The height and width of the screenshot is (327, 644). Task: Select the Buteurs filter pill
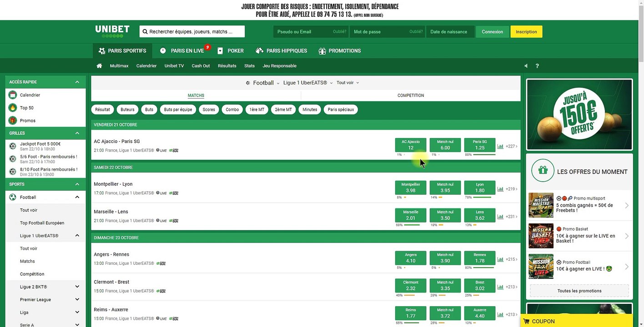(127, 109)
